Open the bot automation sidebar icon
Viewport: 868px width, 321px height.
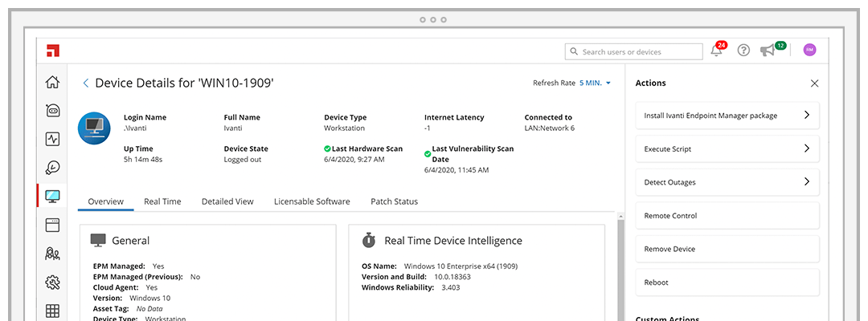[52, 111]
